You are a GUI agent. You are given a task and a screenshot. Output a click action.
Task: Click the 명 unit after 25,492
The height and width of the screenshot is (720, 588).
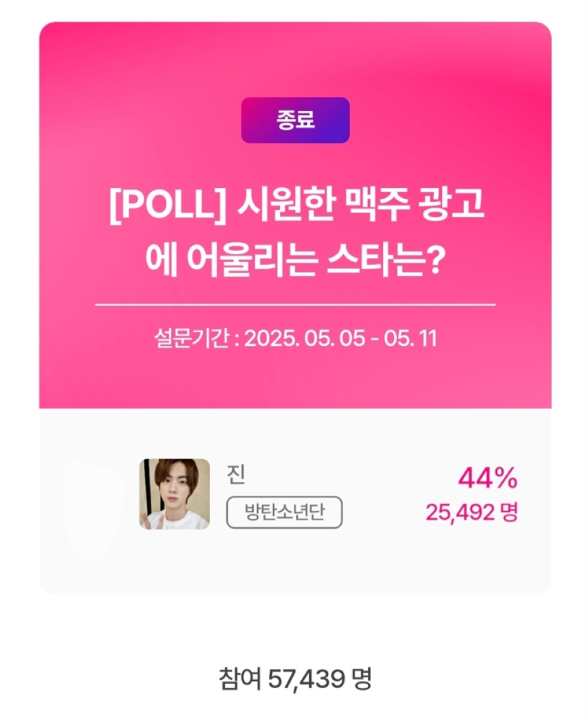(x=509, y=512)
